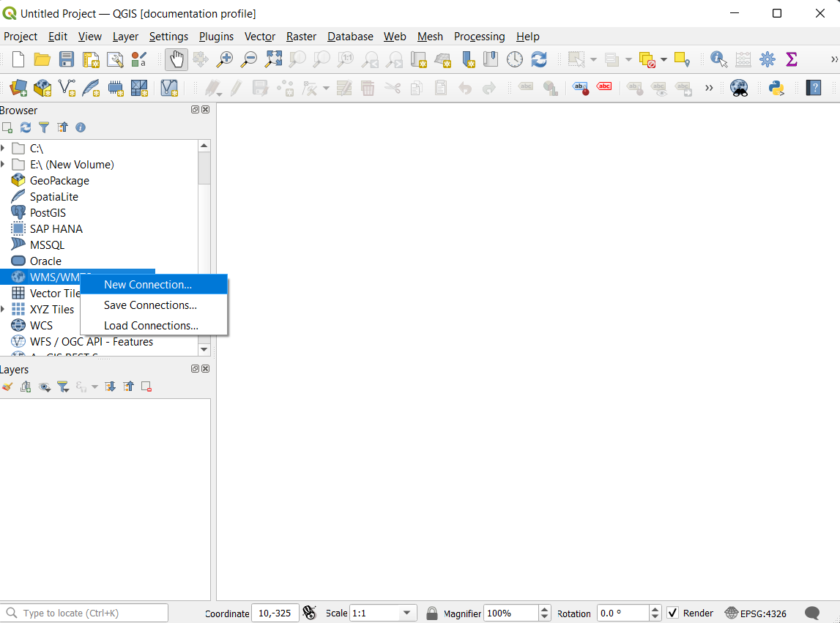Open the Processing Toolbox
Image resolution: width=840 pixels, height=623 pixels.
pyautogui.click(x=767, y=59)
